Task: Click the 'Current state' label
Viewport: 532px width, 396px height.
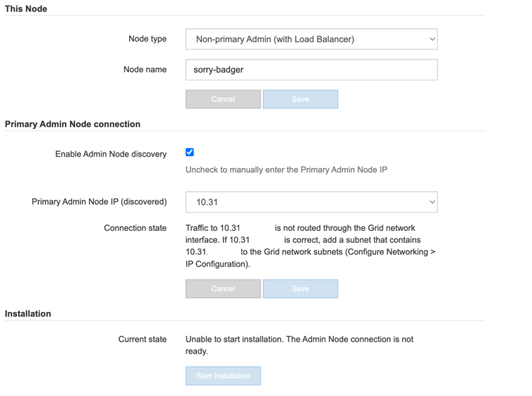Action: pyautogui.click(x=143, y=340)
